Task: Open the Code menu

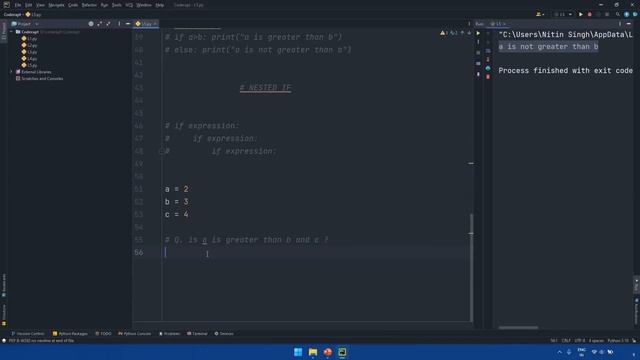Action: point(73,5)
